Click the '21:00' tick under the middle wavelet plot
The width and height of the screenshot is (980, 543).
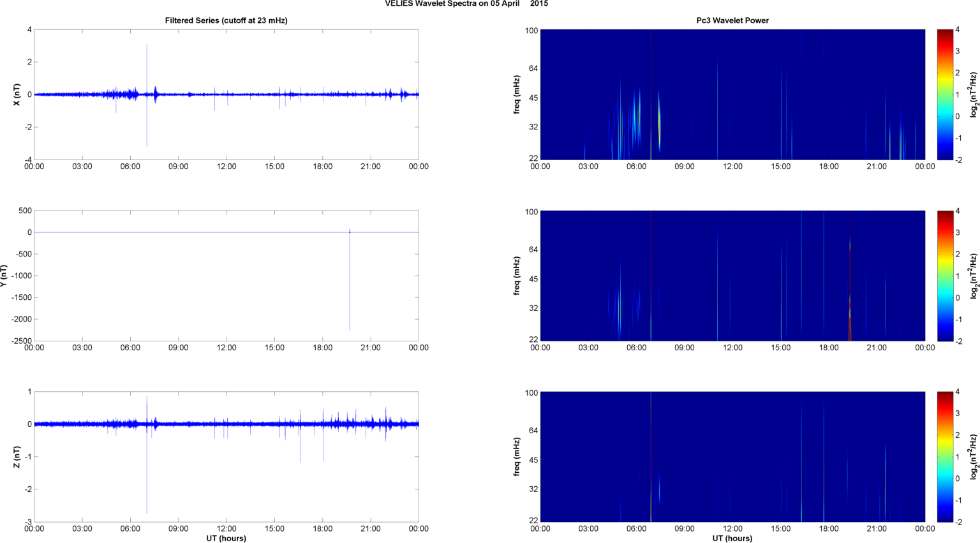click(877, 348)
